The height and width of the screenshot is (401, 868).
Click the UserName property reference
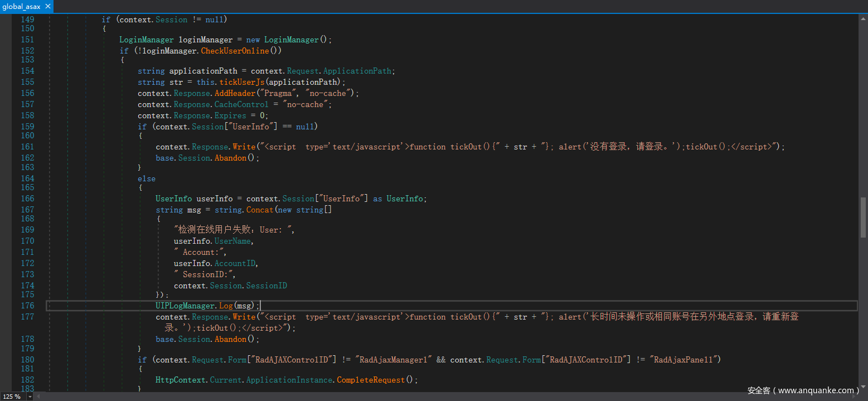[233, 241]
